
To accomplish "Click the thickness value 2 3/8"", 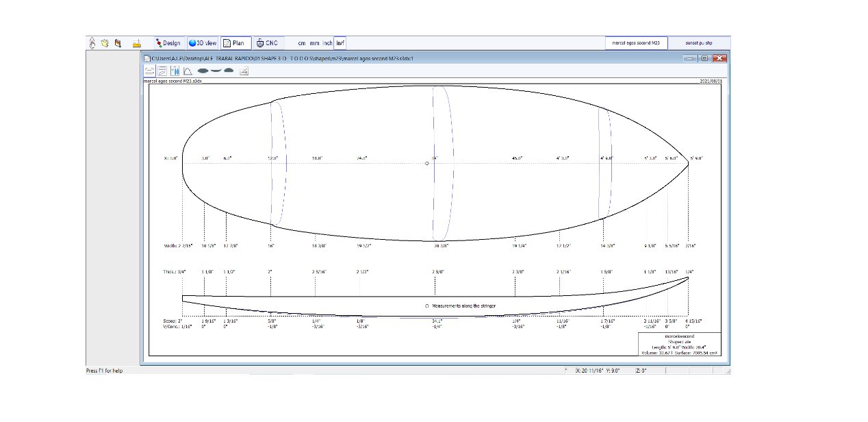I will click(x=518, y=272).
